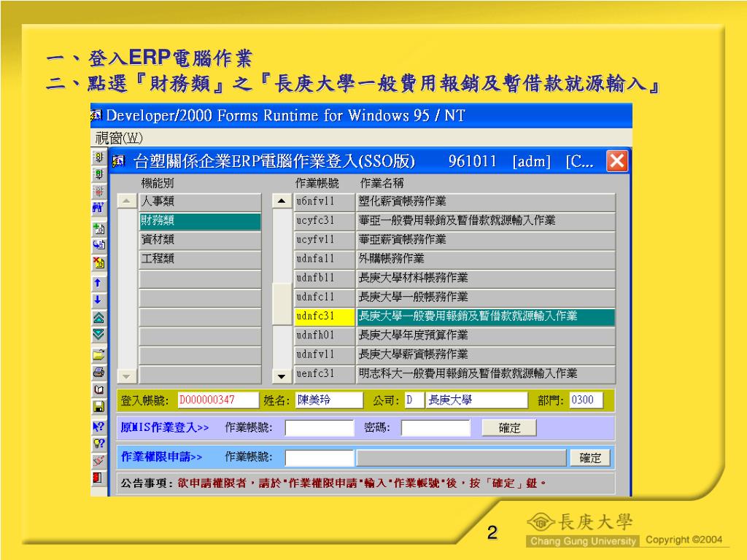Select 工程類 in the function category list
This screenshot has width=747, height=560.
(x=200, y=259)
